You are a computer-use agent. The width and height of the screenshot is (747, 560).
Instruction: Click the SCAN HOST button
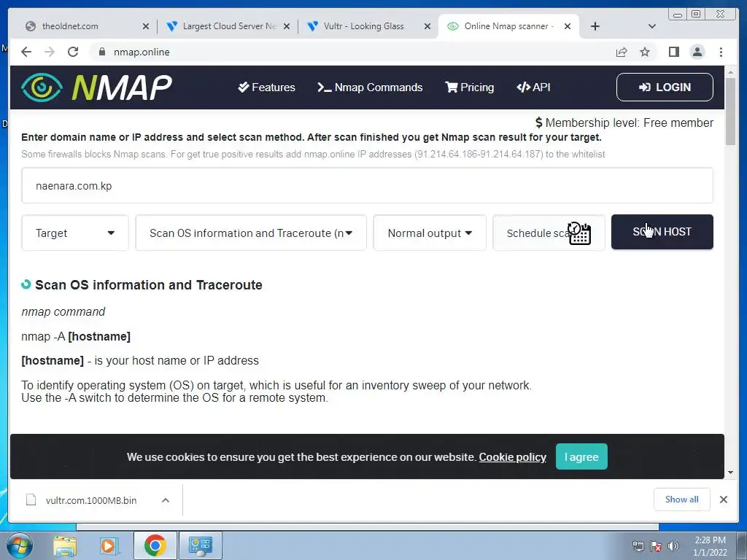pyautogui.click(x=662, y=232)
